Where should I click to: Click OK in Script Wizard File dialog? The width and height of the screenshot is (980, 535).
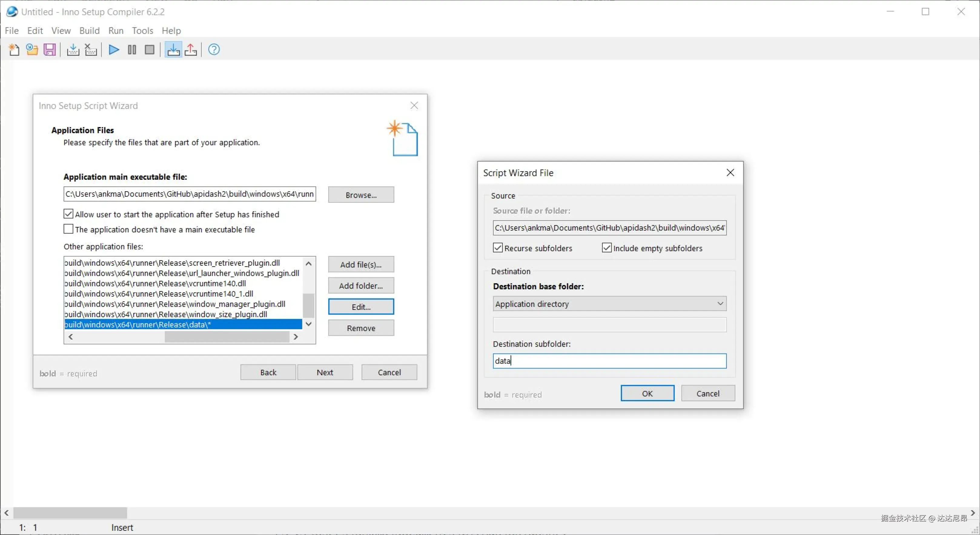[647, 393]
